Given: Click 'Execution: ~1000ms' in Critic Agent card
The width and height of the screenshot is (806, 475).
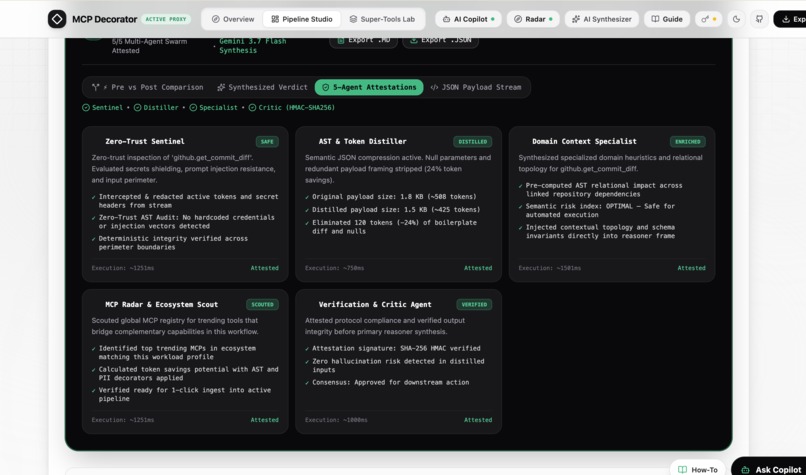Looking at the screenshot, I should pos(336,420).
